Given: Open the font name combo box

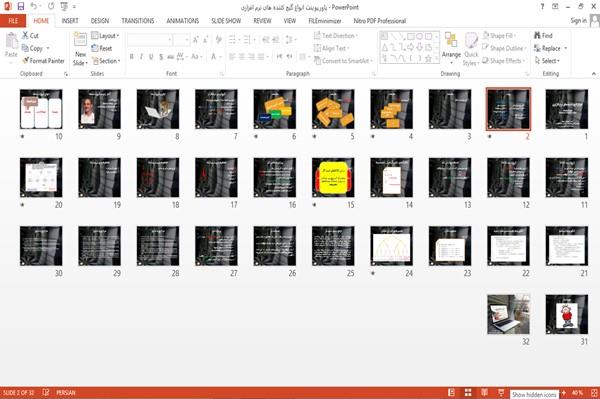Looking at the screenshot, I should pyautogui.click(x=149, y=39).
